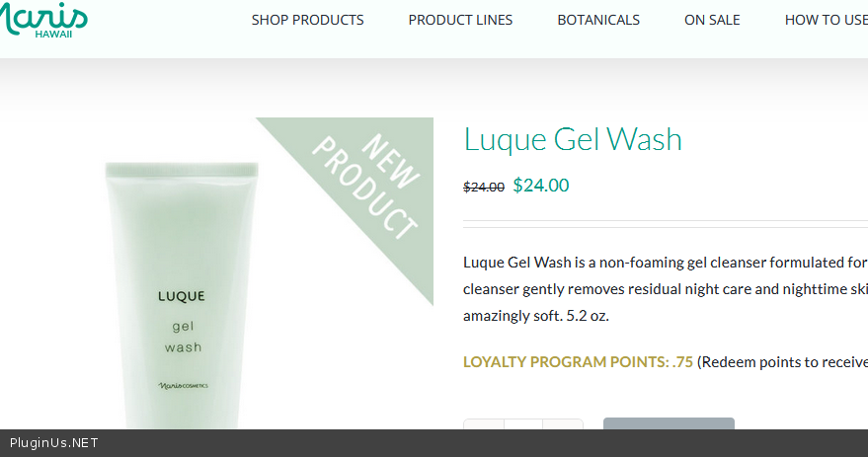
Task: Go to the BOTANICALS page
Action: (598, 20)
